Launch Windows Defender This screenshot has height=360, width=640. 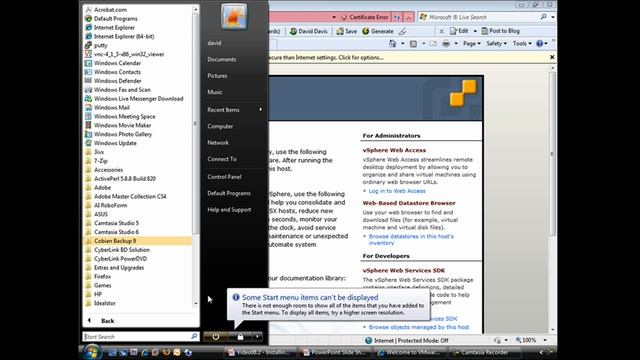(118, 81)
